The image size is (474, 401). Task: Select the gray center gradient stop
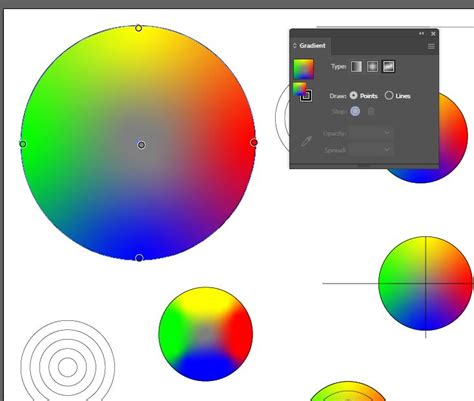141,145
